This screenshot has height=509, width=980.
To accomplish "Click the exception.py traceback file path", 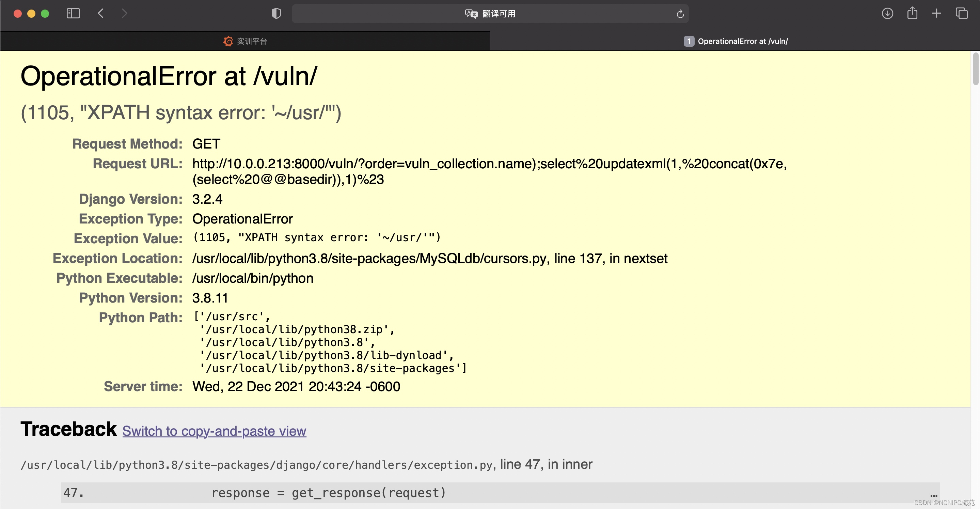I will tap(256, 465).
